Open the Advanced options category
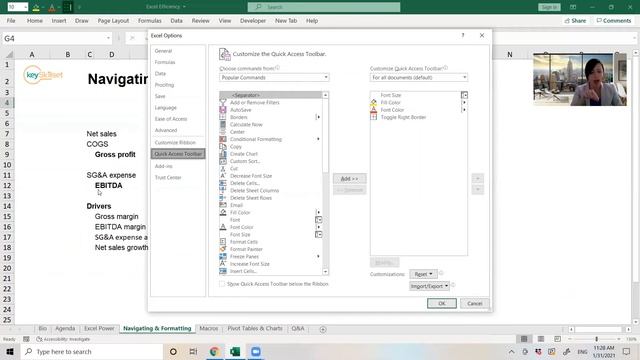640x360 pixels. tap(178, 130)
